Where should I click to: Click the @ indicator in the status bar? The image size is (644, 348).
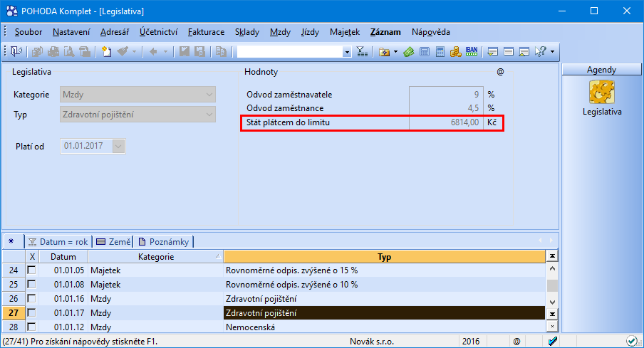pyautogui.click(x=516, y=341)
